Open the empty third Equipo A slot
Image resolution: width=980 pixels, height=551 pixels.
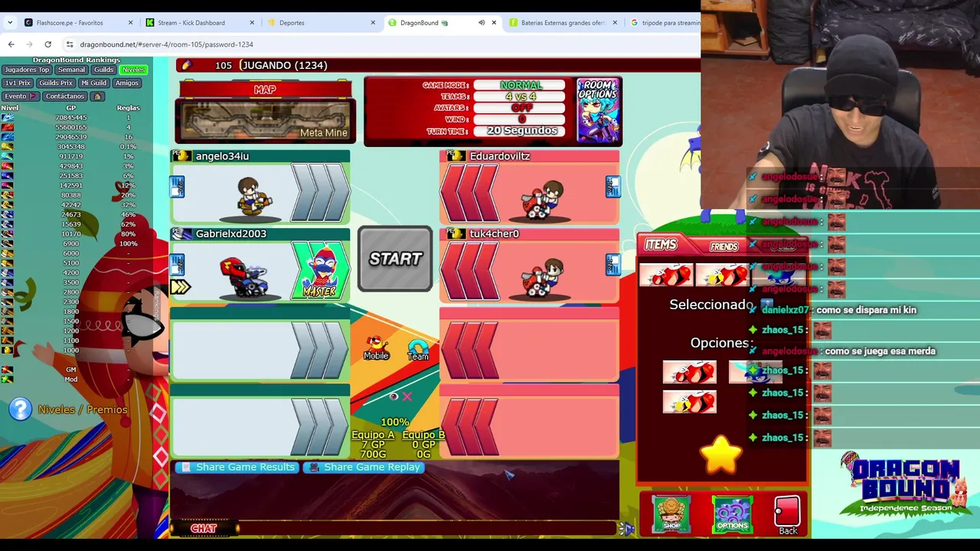(260, 344)
